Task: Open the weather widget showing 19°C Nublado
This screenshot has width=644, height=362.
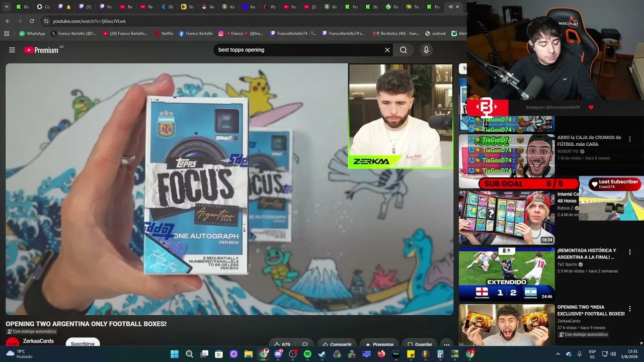Action: coord(20,354)
